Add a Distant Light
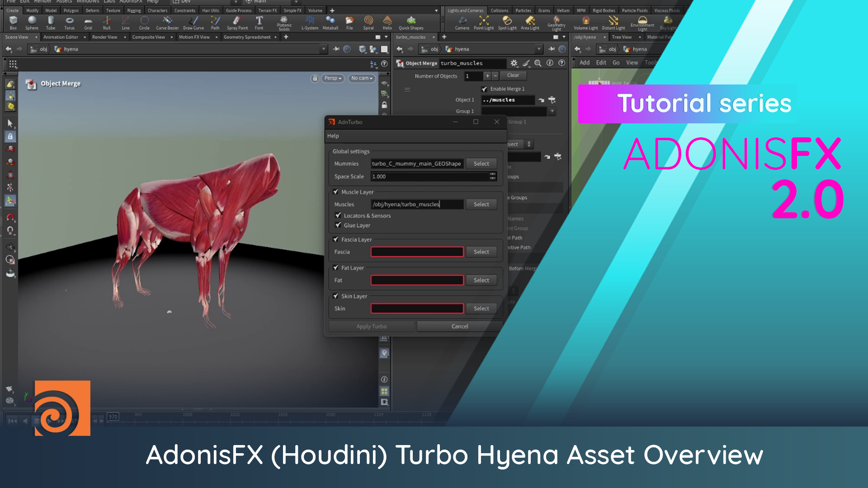Screen dimensions: 868x488 pos(613,23)
